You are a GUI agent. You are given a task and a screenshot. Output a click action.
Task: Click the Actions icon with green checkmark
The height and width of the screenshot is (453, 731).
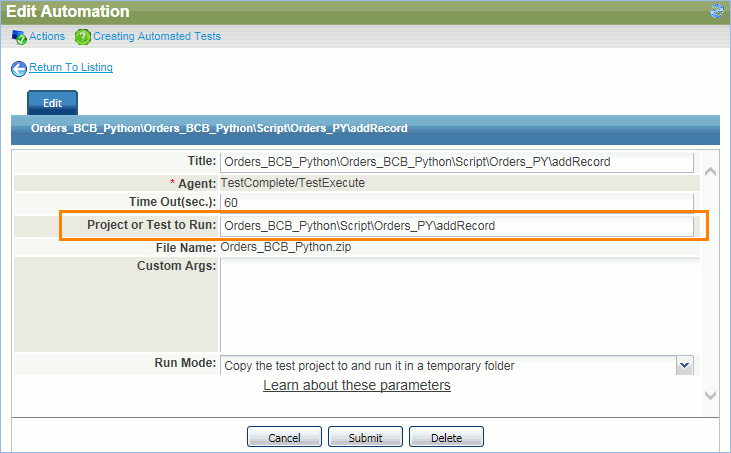tap(19, 37)
